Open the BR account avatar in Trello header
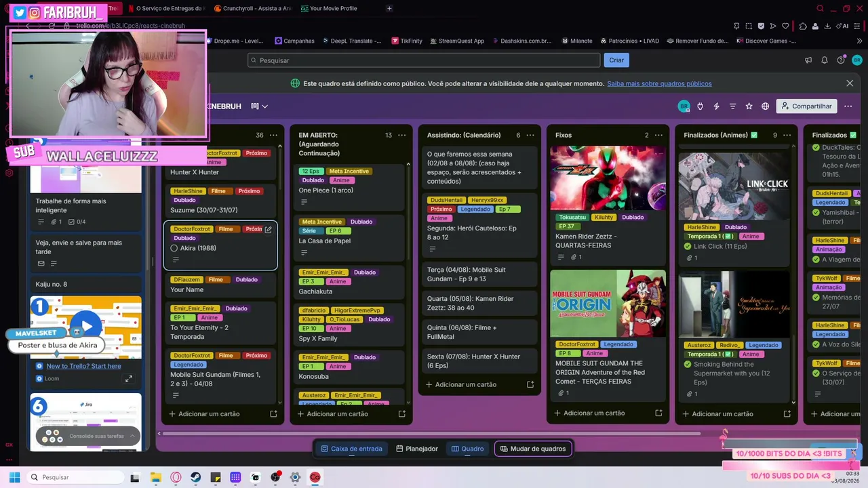Image resolution: width=868 pixels, height=488 pixels. [x=857, y=60]
